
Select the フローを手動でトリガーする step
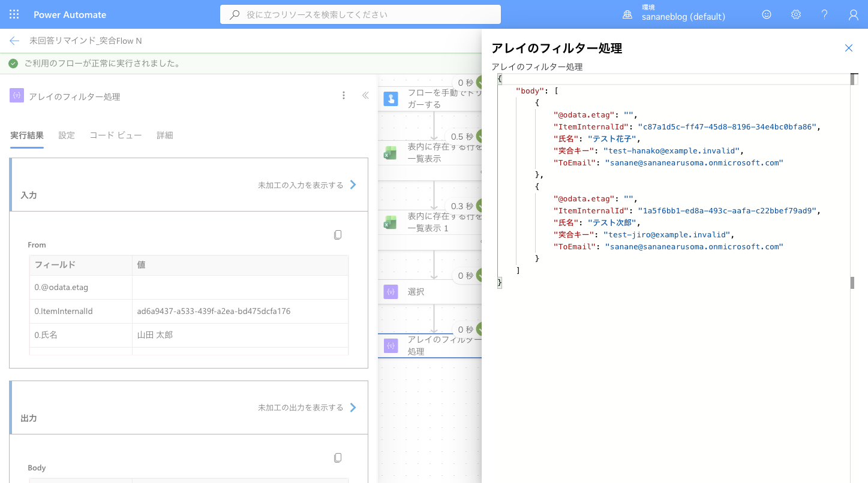click(x=430, y=99)
